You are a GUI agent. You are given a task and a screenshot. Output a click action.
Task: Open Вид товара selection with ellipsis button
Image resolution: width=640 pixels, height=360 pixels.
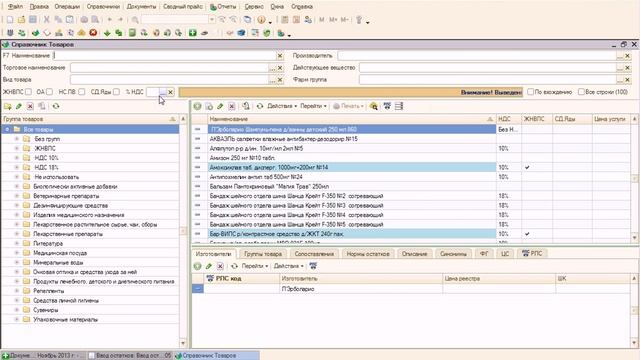coord(272,80)
